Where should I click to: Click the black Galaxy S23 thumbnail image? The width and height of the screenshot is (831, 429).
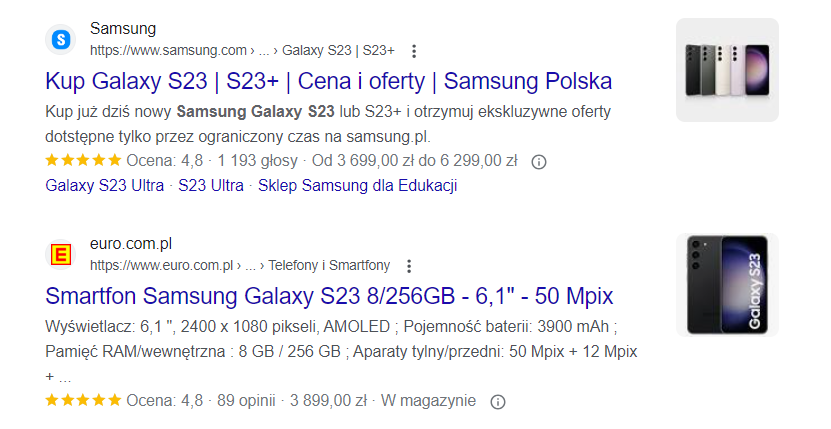click(x=727, y=285)
